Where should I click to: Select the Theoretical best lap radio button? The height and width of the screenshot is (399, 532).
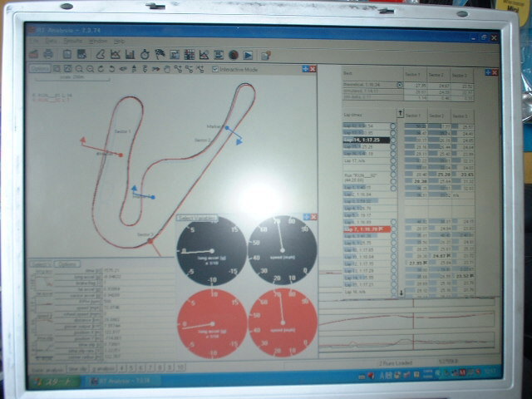point(400,85)
